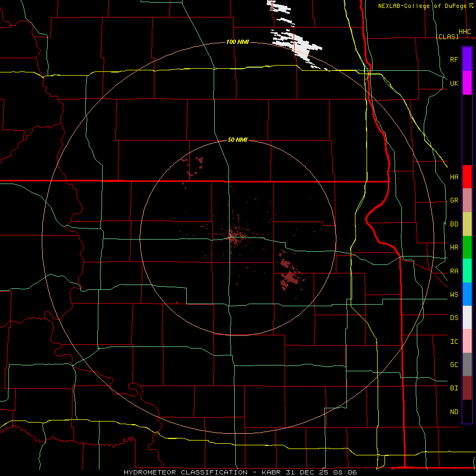Click the blue WS color swatch
Screen dimensions: 476x476
tap(467, 294)
